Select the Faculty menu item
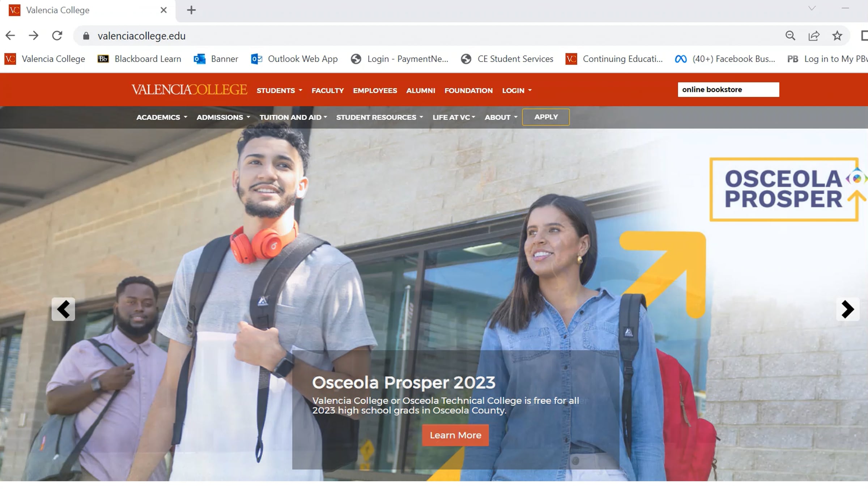 (x=328, y=90)
